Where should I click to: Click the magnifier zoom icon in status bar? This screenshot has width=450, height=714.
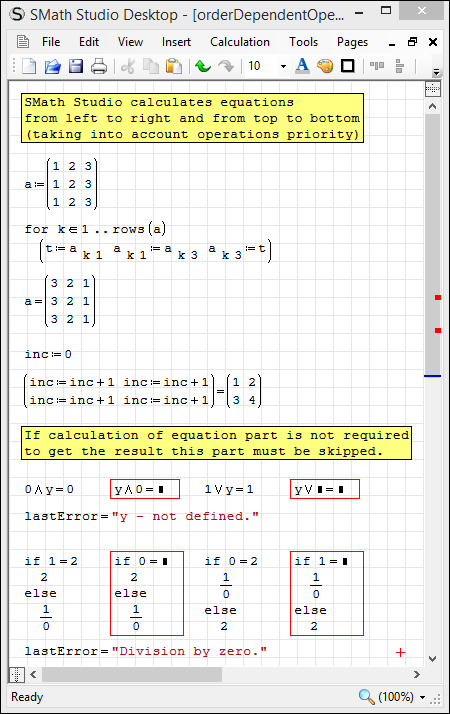click(366, 697)
